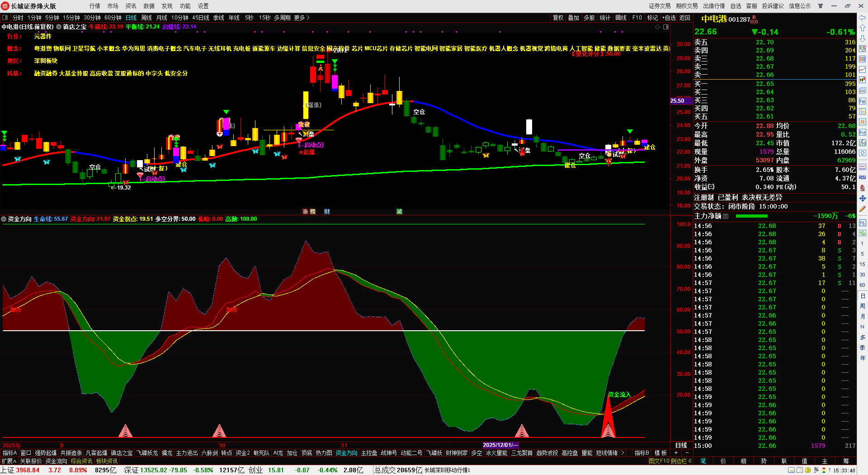This screenshot has width=868, height=475.
Task: Click the red dollar sign sidebar icon
Action: pos(863,188)
